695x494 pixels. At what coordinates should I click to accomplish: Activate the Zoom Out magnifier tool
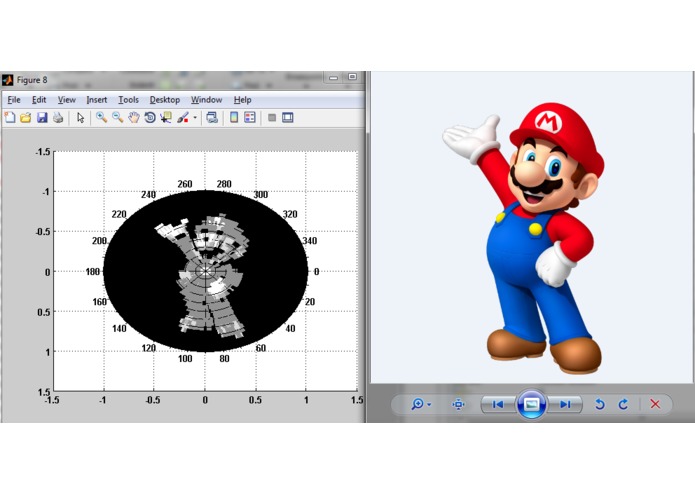pos(117,117)
